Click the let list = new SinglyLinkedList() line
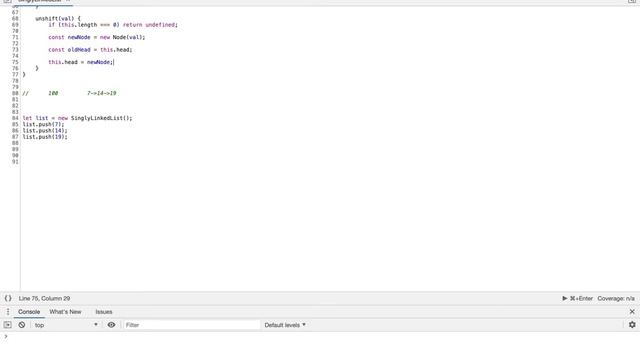This screenshot has height=360, width=640. (x=77, y=118)
